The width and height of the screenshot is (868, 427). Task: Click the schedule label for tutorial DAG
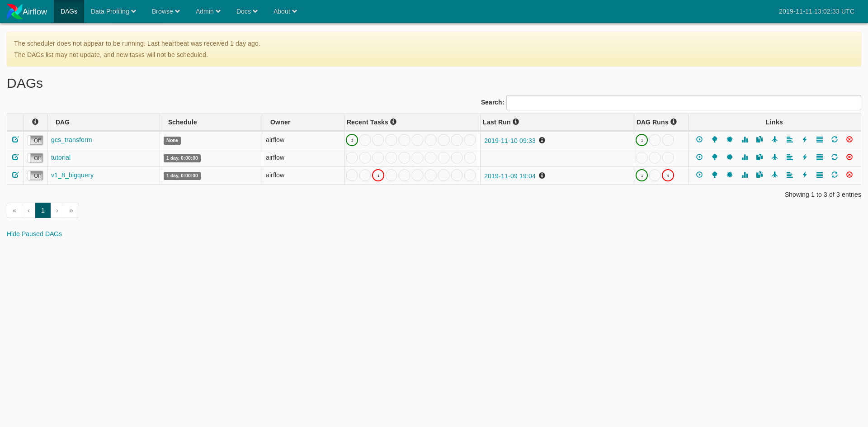[x=182, y=158]
